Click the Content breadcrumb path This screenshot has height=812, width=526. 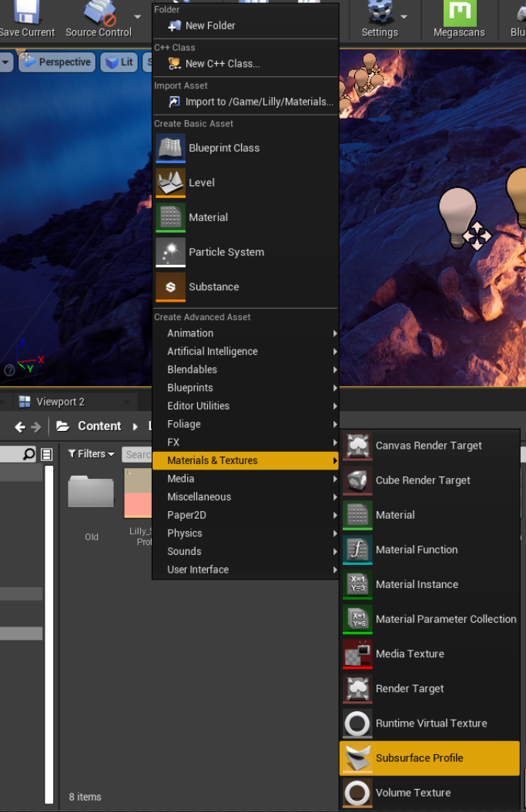click(x=99, y=426)
